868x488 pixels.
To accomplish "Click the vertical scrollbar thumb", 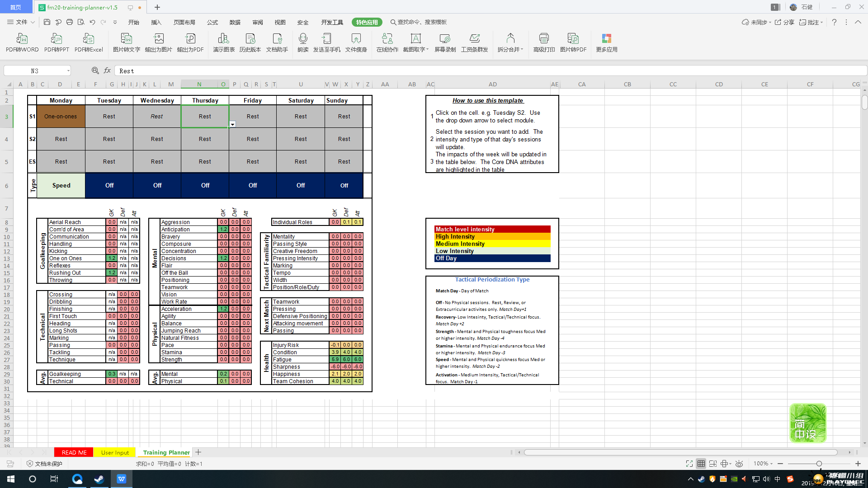I will pyautogui.click(x=864, y=102).
